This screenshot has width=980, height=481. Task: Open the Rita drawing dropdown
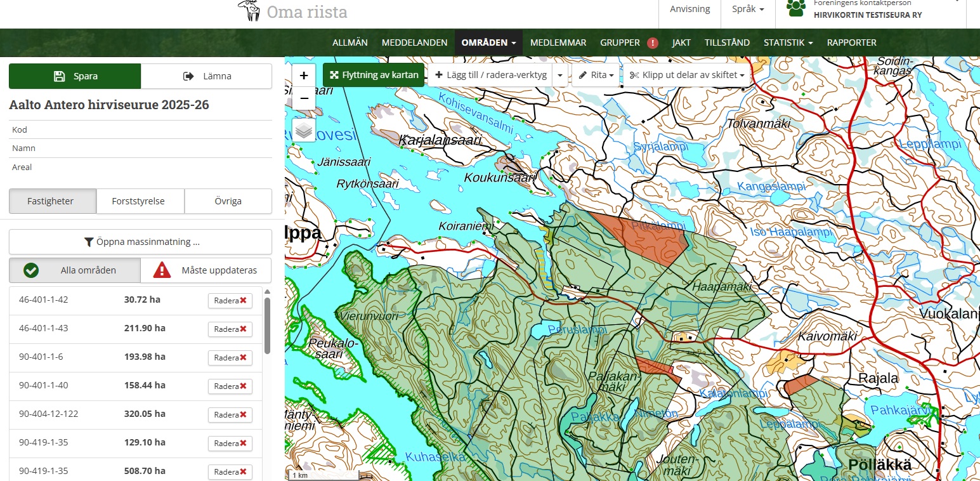coord(597,75)
